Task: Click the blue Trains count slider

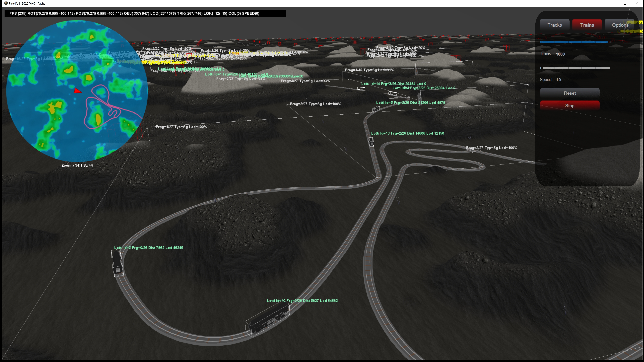Action: tap(574, 42)
